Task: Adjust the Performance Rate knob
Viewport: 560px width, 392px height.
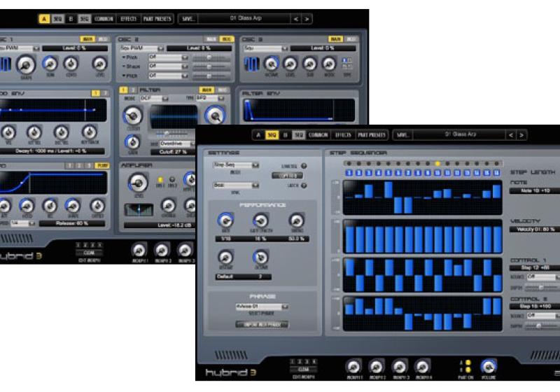Action: click(225, 220)
